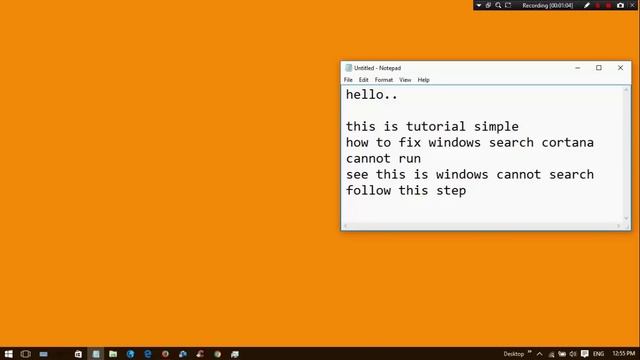Viewport: 640px width, 360px height.
Task: Click the line "cannot run" in Notepad
Action: pos(383,159)
